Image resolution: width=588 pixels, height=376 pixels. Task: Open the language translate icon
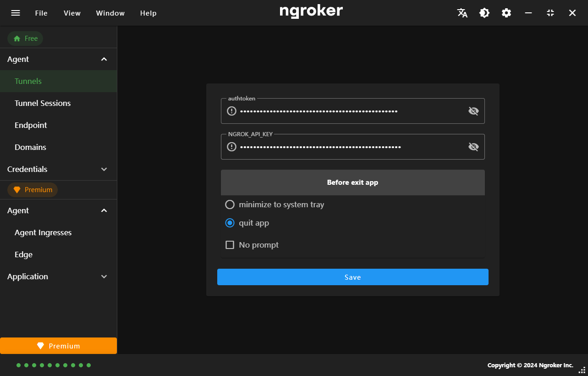(x=462, y=13)
